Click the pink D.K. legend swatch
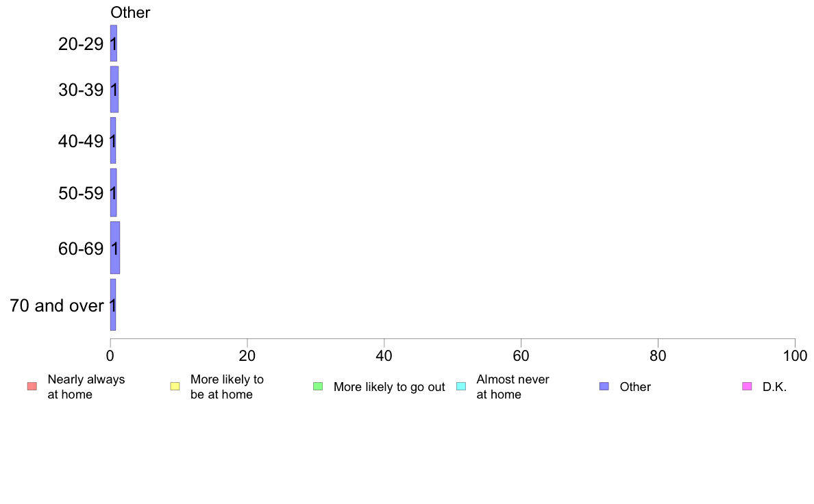The image size is (814, 504). point(747,386)
